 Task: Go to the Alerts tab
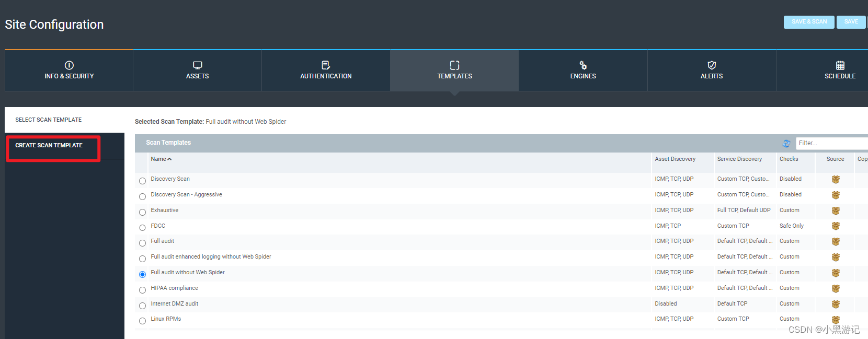click(712, 71)
